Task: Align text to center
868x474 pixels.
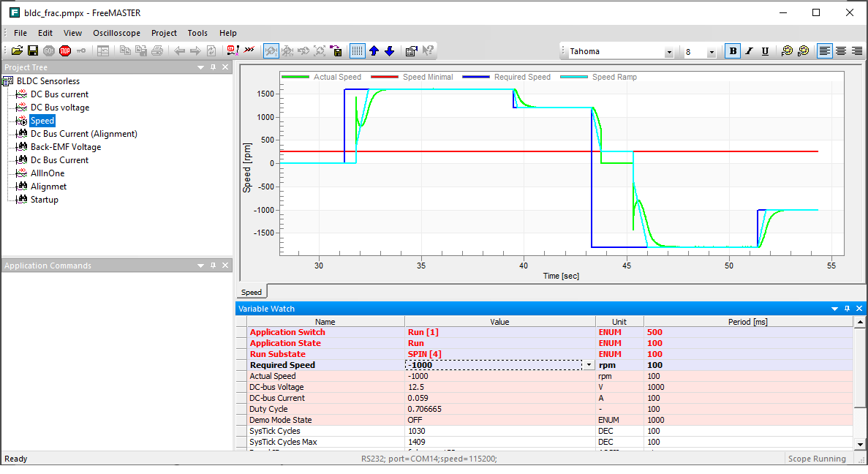Action: click(841, 51)
